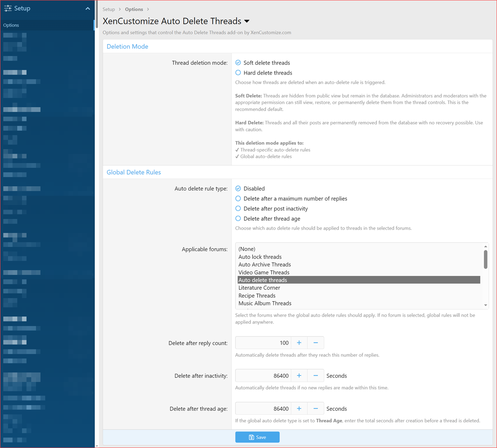Open Options from the breadcrumb trail
This screenshot has width=497, height=448.
[x=134, y=9]
